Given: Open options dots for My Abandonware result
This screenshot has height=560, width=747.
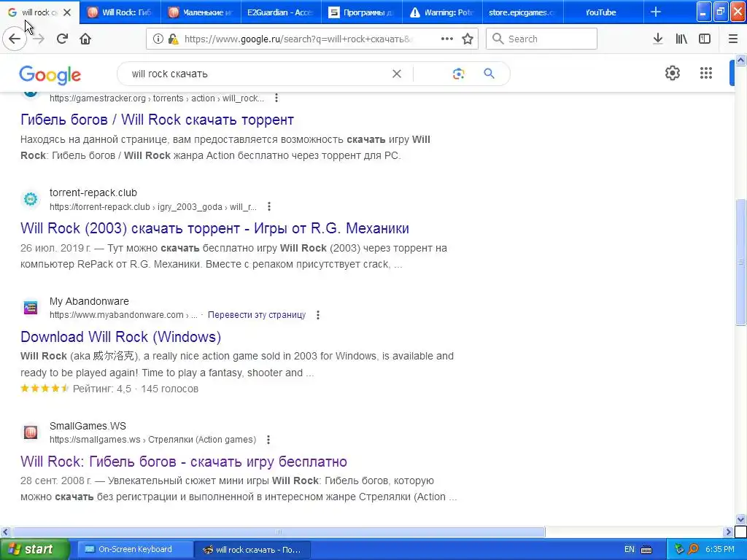Looking at the screenshot, I should point(318,315).
